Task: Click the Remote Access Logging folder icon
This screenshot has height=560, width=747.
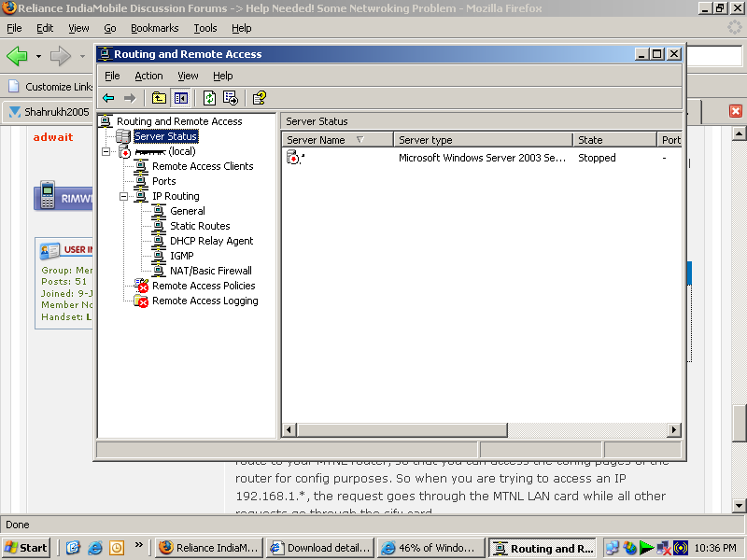Action: pos(141,301)
